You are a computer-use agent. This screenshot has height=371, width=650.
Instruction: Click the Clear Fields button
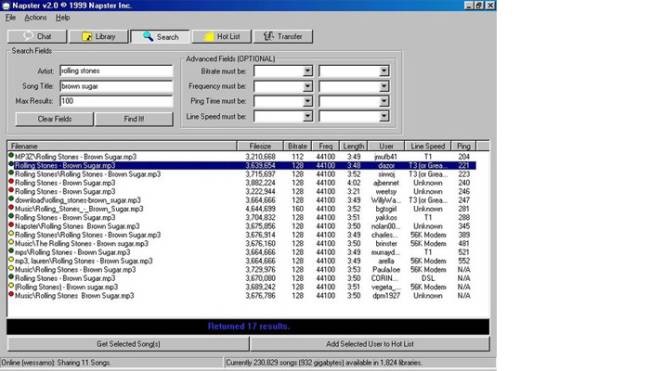pos(54,119)
